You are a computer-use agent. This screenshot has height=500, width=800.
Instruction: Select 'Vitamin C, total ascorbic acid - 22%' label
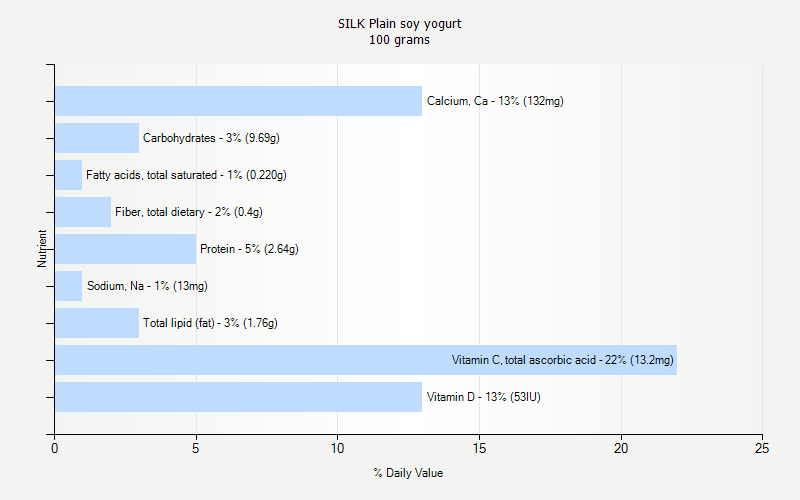562,360
